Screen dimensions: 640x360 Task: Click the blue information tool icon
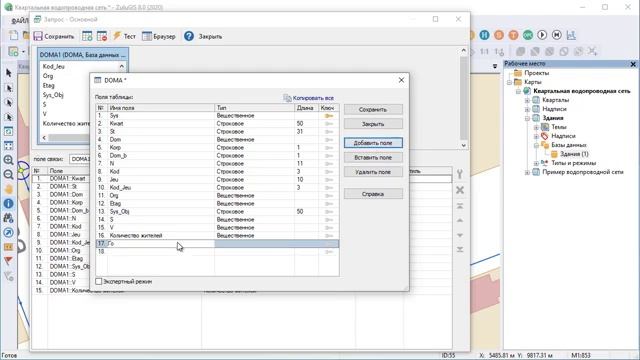(x=9, y=203)
